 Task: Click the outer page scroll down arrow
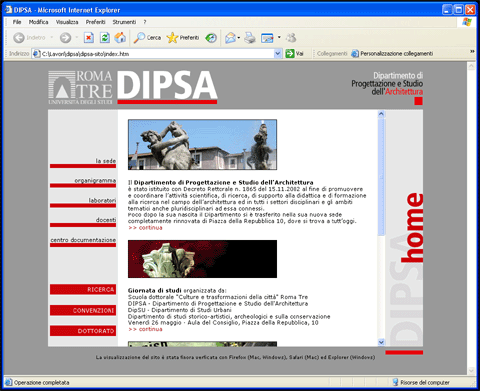coord(471,371)
